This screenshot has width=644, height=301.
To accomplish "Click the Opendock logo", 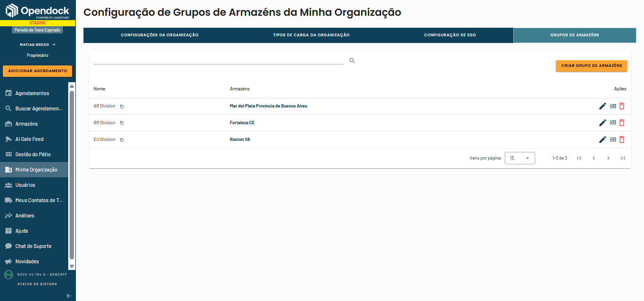I will (37, 11).
